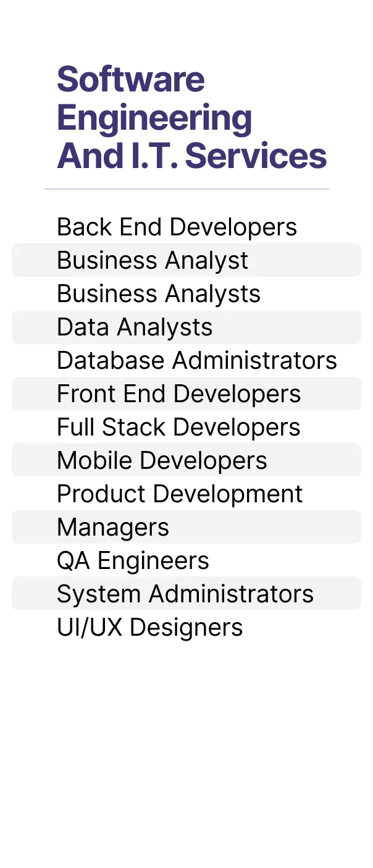Choose System Administrators

click(x=186, y=594)
